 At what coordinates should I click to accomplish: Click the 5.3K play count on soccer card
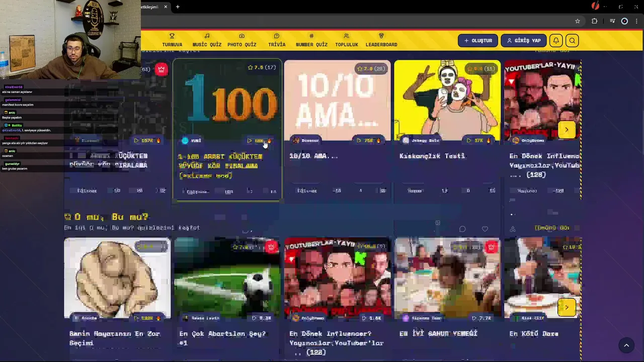tap(262, 318)
